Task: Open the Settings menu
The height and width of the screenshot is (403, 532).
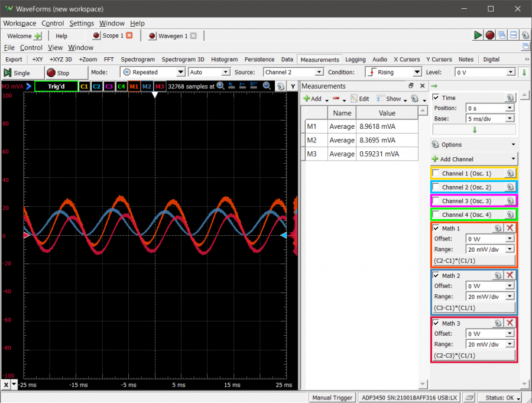Action: click(x=82, y=23)
